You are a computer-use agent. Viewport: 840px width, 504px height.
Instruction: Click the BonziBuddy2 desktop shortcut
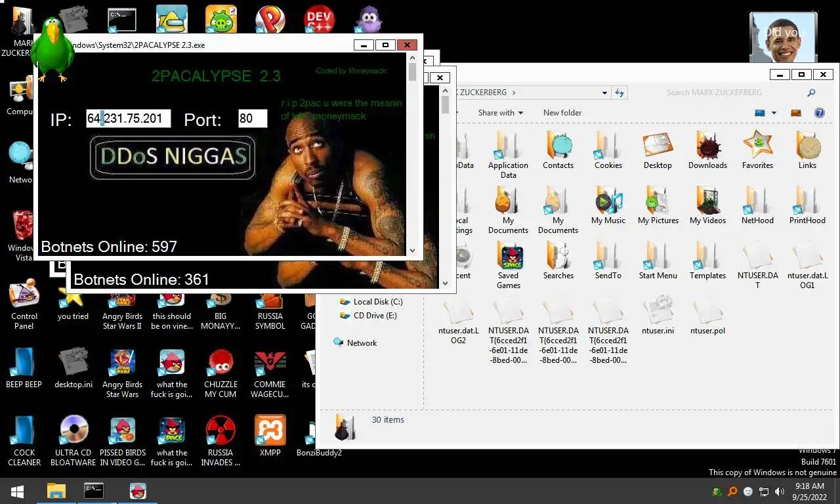(x=319, y=436)
